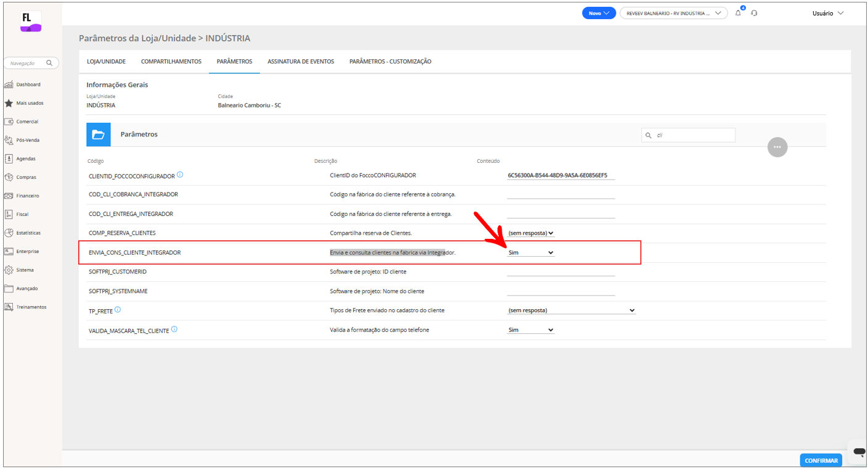The width and height of the screenshot is (868, 469).
Task: Click the Navegação search field
Action: pos(31,63)
